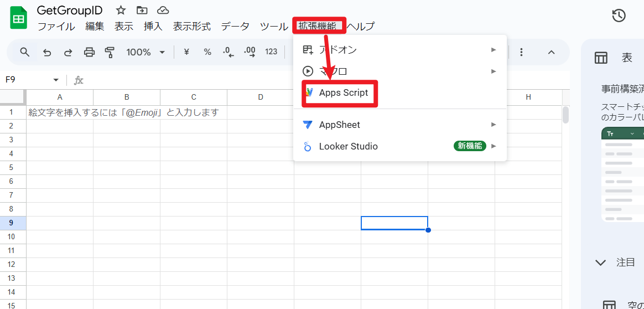644x309 pixels.
Task: Redo the last action
Action: coord(68,52)
